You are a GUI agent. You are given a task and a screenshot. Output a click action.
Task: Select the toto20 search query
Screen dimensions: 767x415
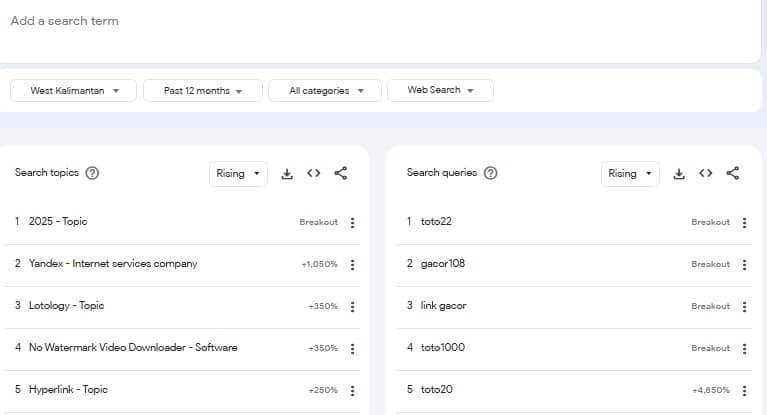(x=436, y=390)
